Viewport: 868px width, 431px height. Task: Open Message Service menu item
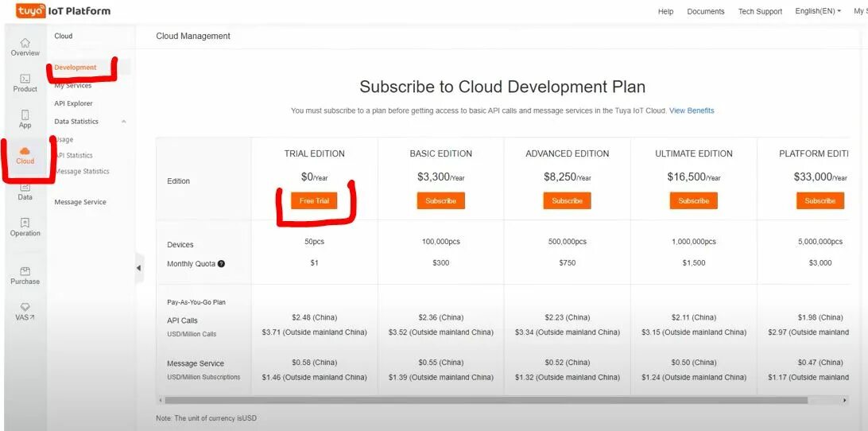pos(80,202)
